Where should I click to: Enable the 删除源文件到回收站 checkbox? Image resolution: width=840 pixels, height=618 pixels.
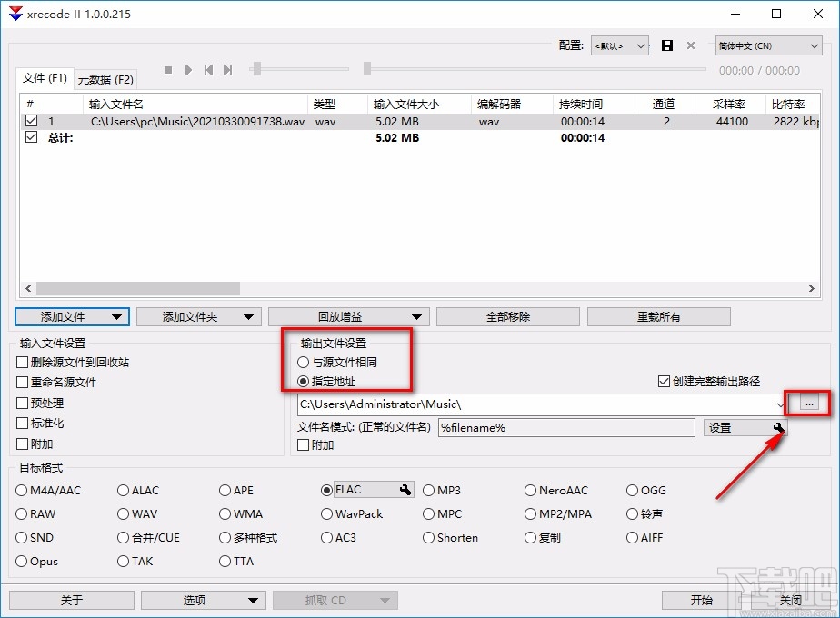click(20, 361)
